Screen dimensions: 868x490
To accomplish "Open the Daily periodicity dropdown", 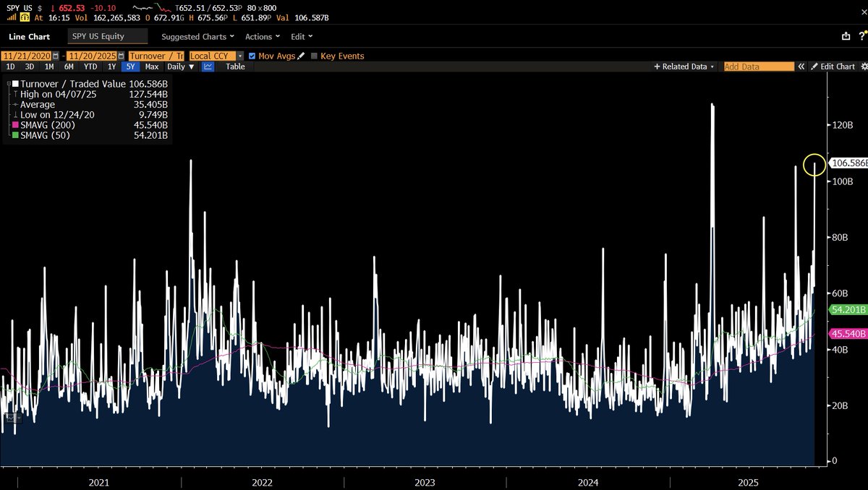I will [180, 66].
